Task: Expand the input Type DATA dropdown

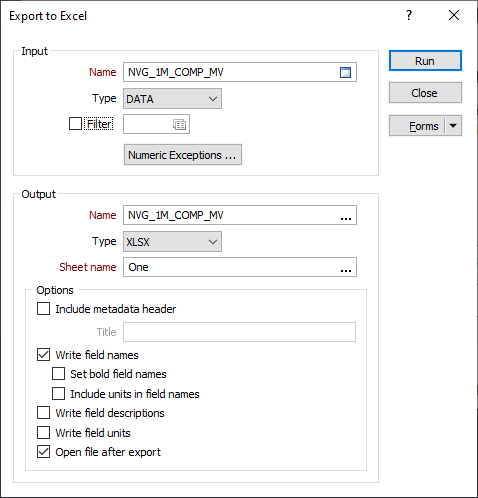Action: 172,99
